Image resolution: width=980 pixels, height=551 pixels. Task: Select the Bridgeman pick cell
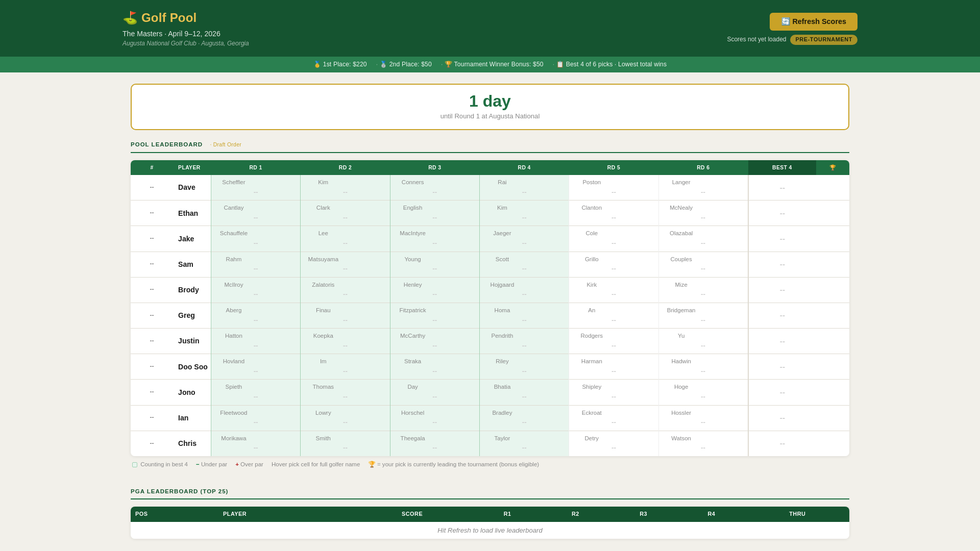point(703,316)
